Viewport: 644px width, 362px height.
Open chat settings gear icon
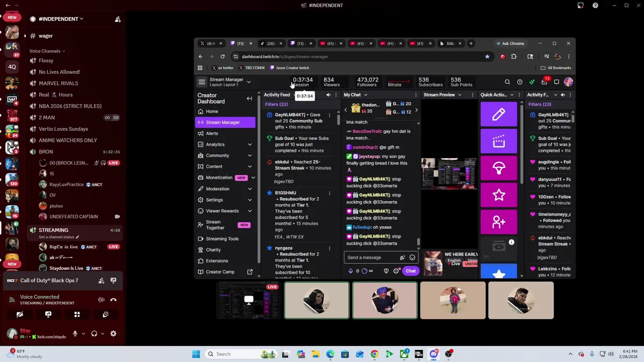(x=396, y=271)
